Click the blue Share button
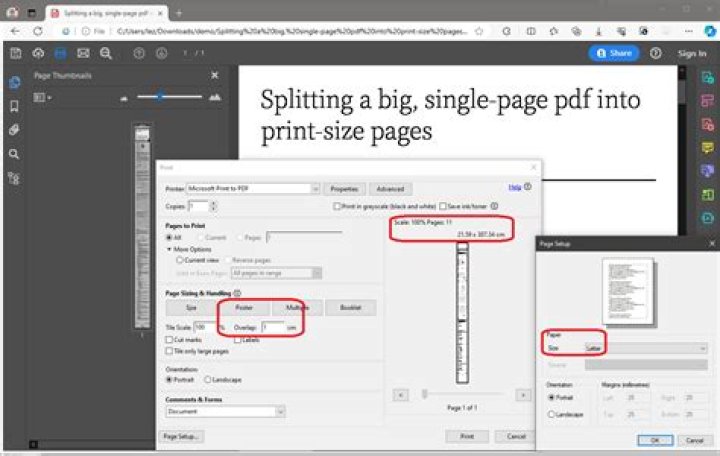This screenshot has width=720, height=456. [x=614, y=53]
